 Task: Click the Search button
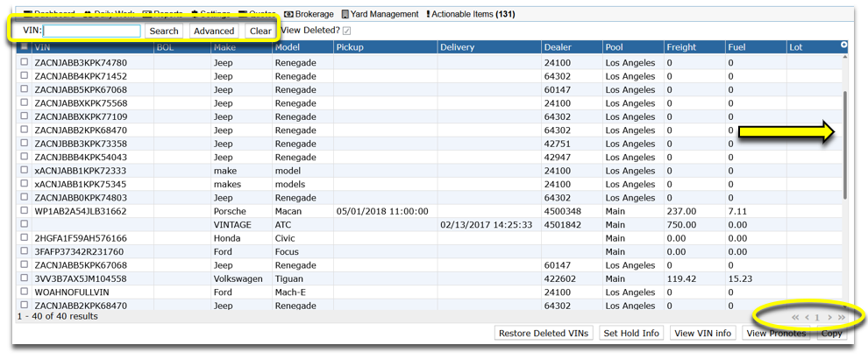click(164, 31)
